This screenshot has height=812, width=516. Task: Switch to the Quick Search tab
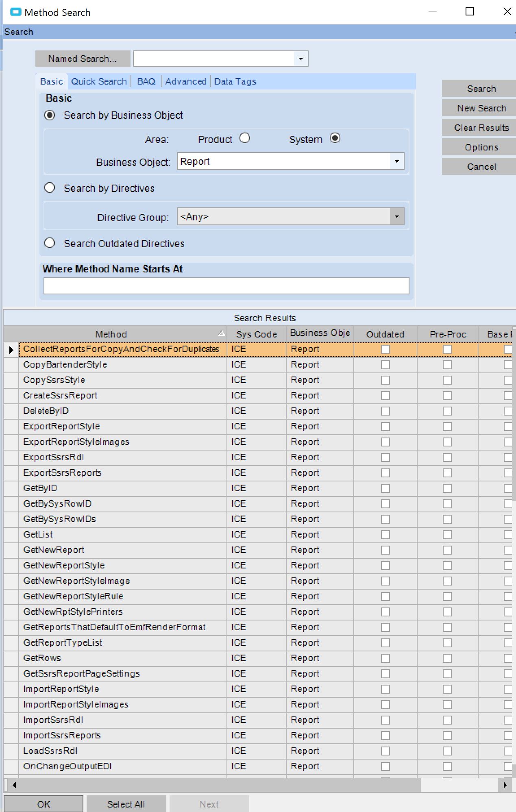[99, 81]
